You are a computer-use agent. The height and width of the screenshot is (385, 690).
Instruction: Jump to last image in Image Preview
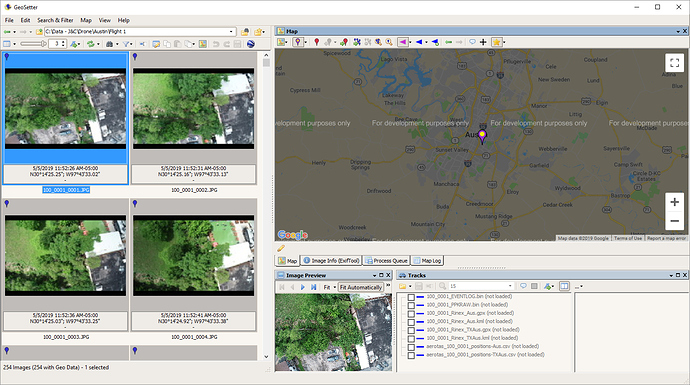click(x=313, y=287)
